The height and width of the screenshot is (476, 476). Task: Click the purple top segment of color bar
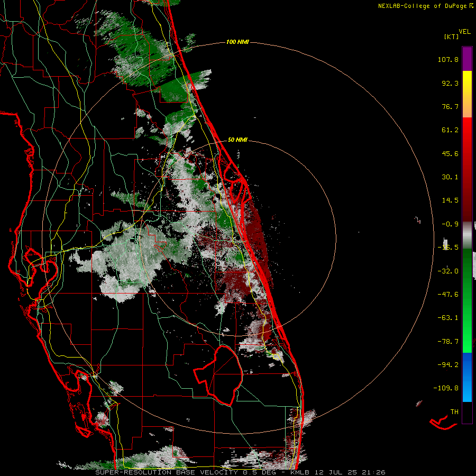(x=467, y=59)
